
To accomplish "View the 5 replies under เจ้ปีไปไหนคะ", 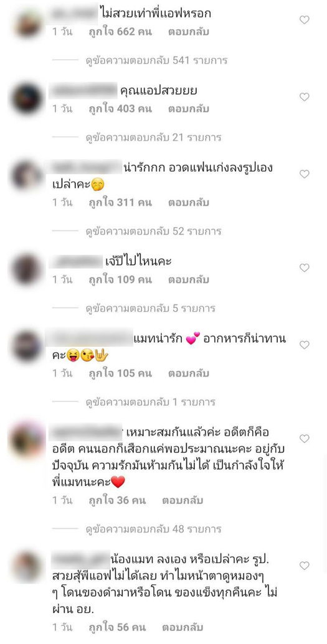I will click(150, 309).
